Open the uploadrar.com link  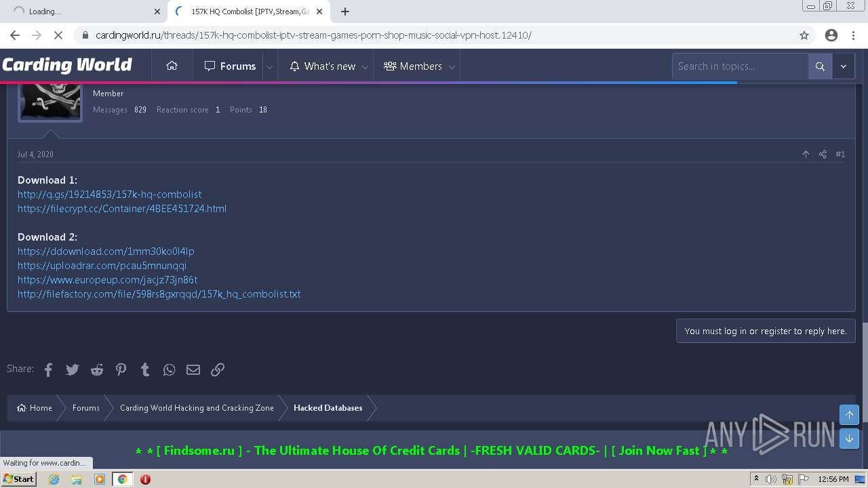[102, 265]
